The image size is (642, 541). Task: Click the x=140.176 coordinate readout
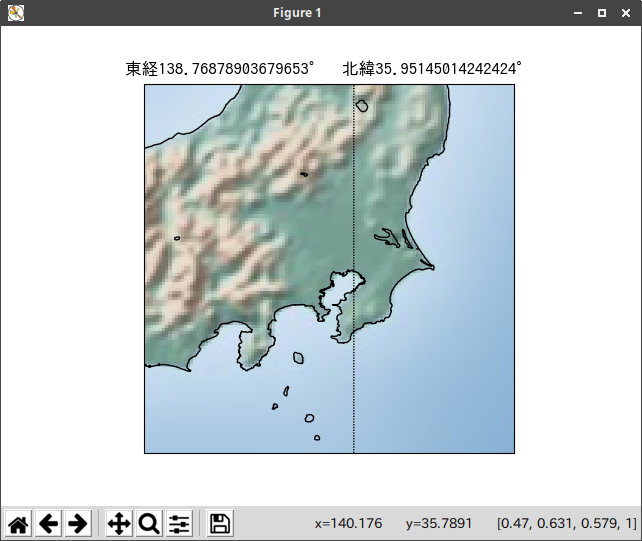348,523
